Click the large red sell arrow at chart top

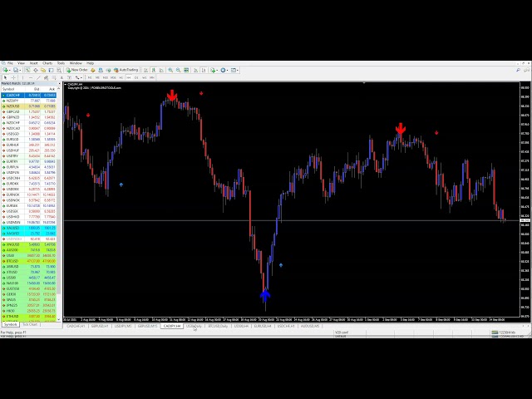(x=172, y=96)
